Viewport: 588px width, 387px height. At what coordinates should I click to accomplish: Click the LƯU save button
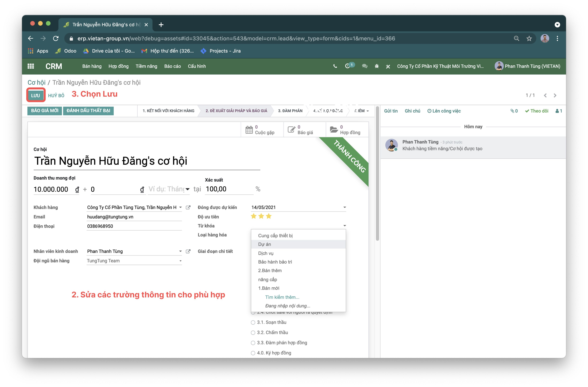[35, 95]
